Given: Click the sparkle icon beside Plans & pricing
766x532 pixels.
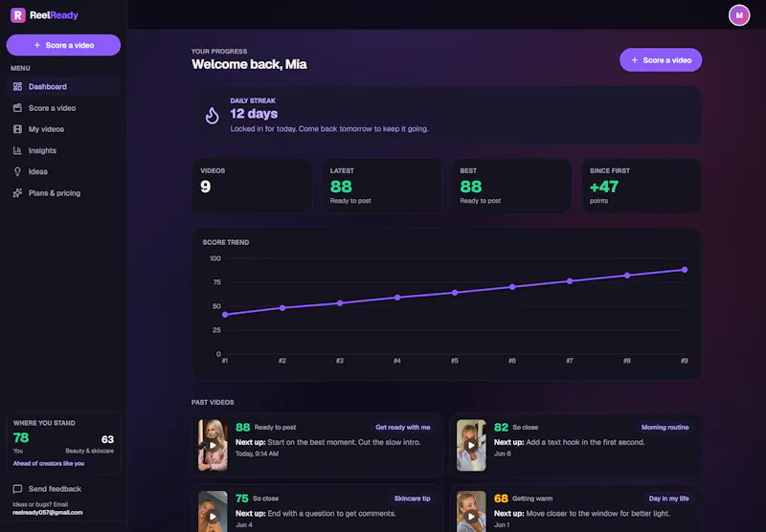Looking at the screenshot, I should [17, 192].
